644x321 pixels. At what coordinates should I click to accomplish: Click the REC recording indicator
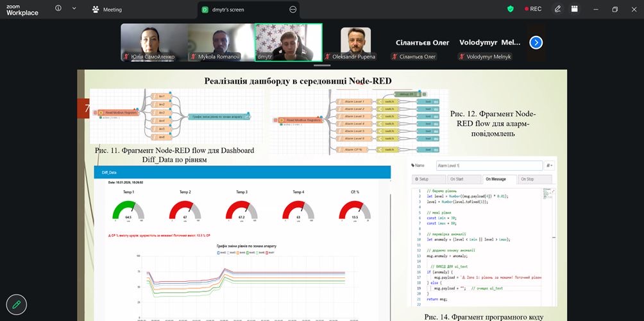point(534,9)
